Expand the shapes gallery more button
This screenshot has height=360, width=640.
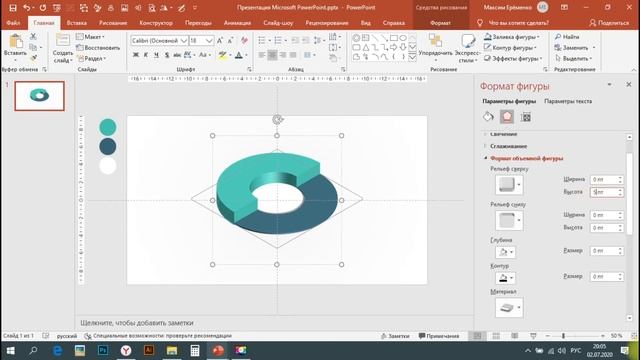tap(412, 57)
